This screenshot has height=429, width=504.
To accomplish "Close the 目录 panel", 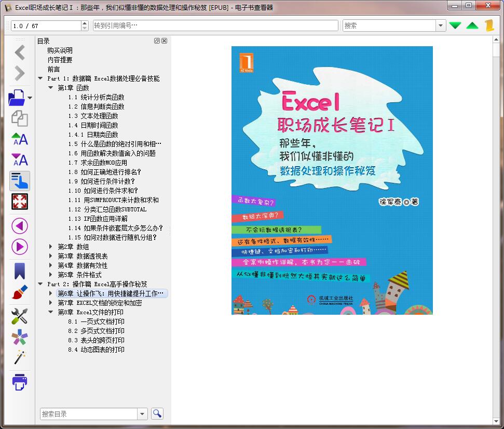I will [x=164, y=41].
